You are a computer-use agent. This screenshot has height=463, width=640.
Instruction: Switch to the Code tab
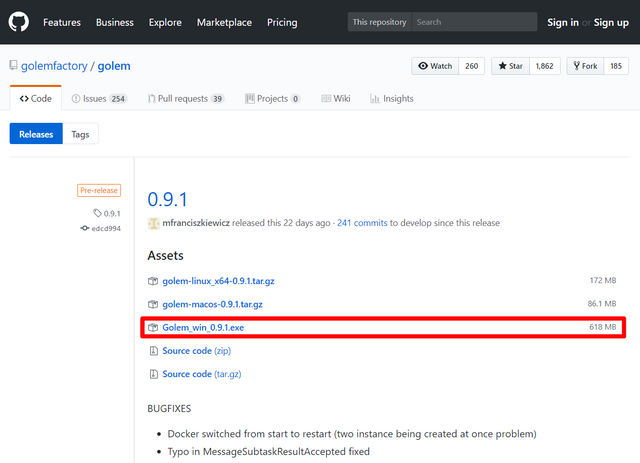(x=36, y=98)
